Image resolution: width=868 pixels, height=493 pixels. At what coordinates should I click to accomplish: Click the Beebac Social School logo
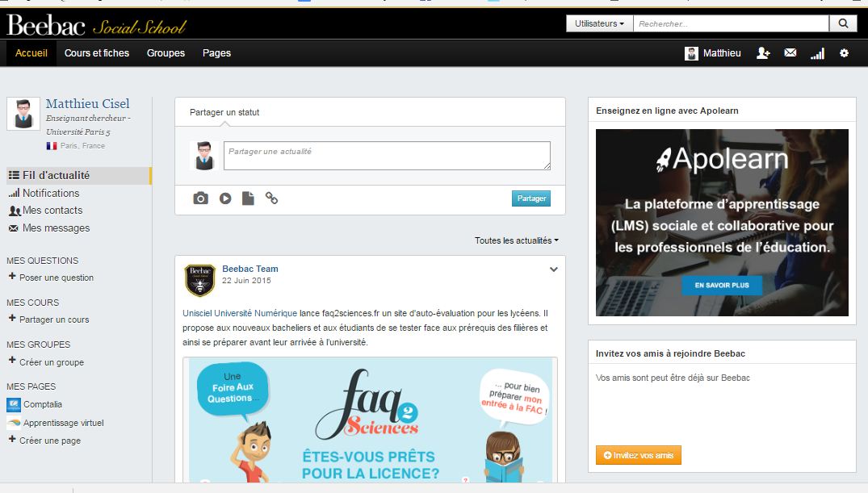coord(96,26)
